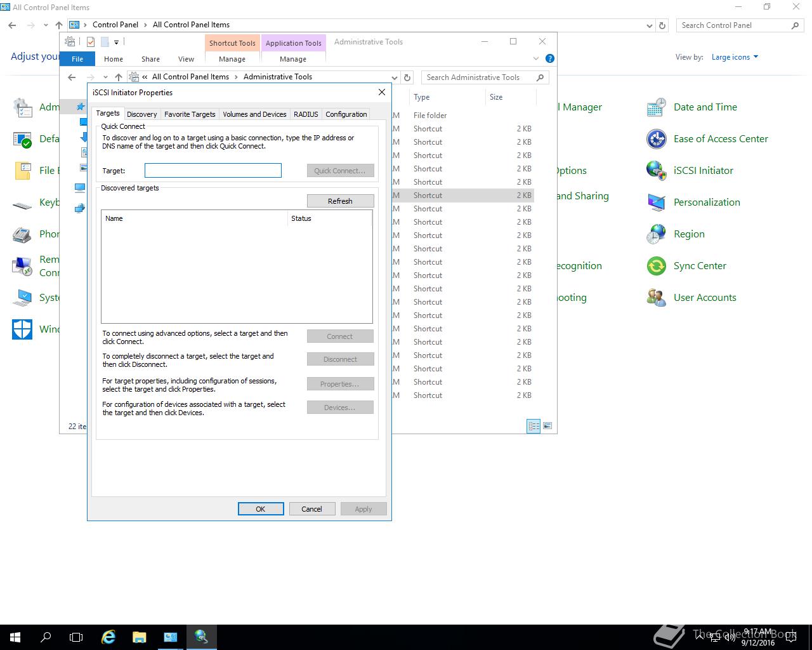
Task: Open Sync Center icon
Action: (x=657, y=266)
